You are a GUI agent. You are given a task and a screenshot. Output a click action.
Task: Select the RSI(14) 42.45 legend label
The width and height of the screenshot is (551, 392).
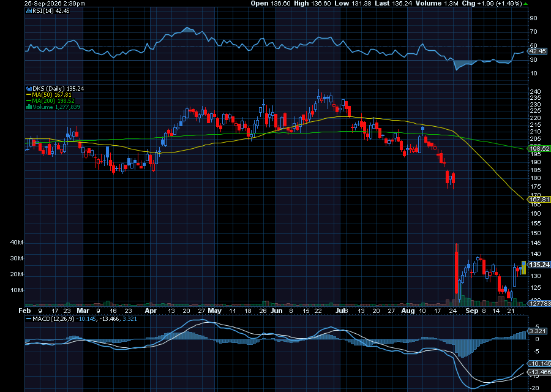tap(51, 11)
